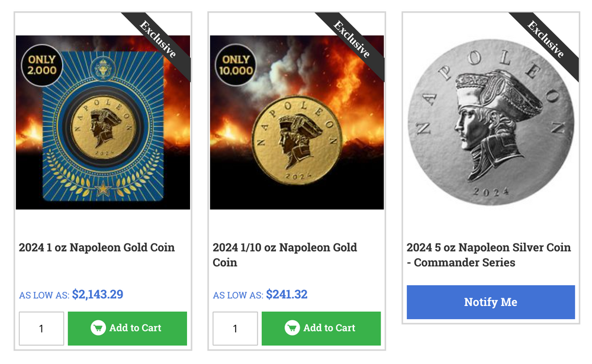Click the Exclusive ribbon on the Silver Coin card

click(x=546, y=40)
